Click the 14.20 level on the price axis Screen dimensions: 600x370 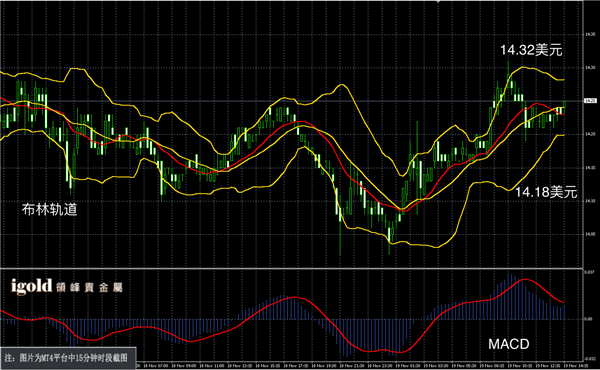tap(590, 134)
